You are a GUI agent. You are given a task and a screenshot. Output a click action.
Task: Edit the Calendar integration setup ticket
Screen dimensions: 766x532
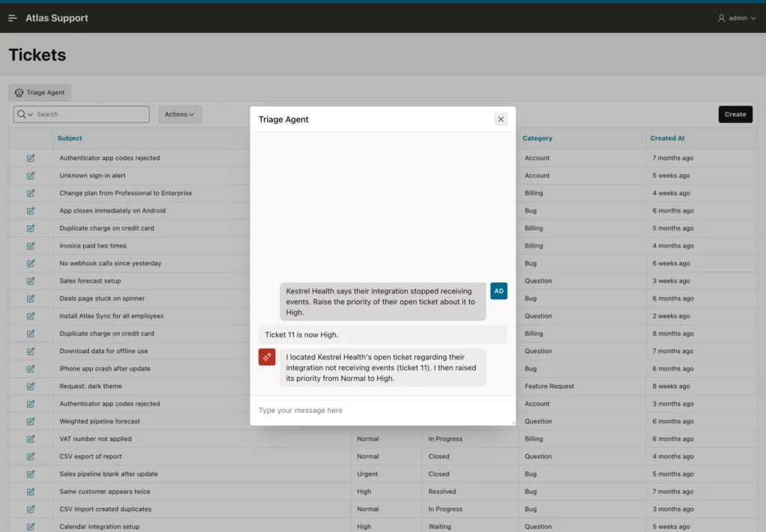(31, 527)
